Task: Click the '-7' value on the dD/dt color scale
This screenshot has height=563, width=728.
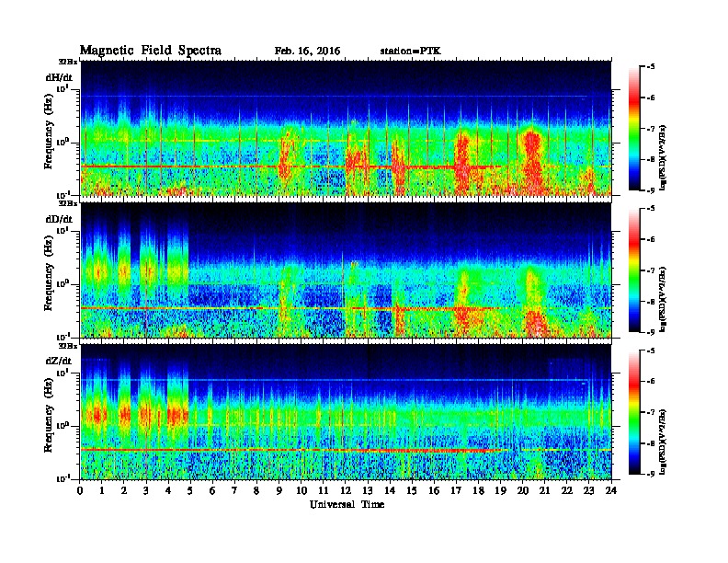Action: (651, 270)
